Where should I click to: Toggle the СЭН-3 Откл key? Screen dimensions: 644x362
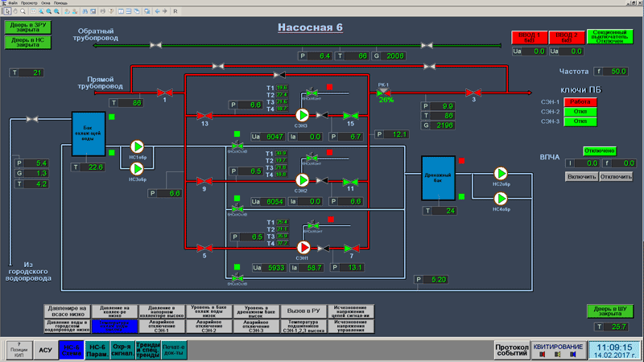(x=580, y=121)
